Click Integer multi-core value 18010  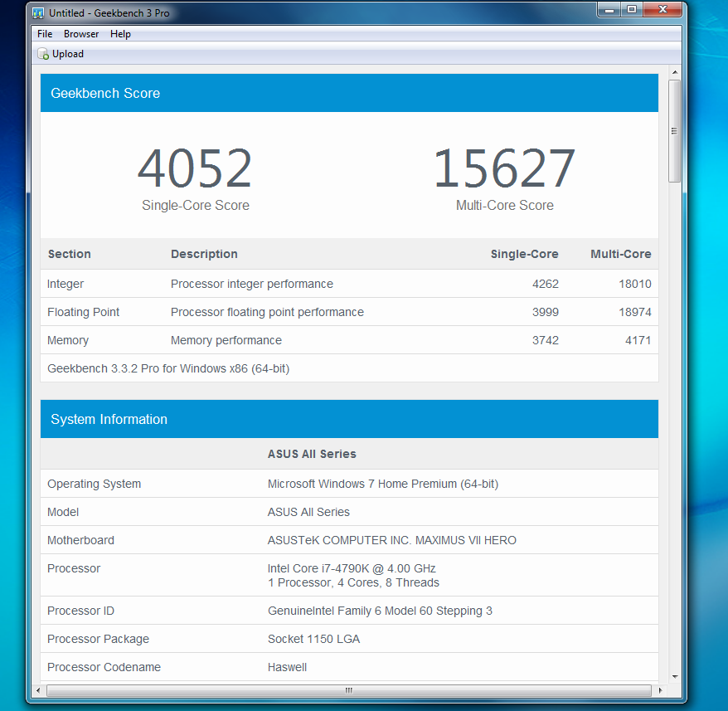coord(635,284)
